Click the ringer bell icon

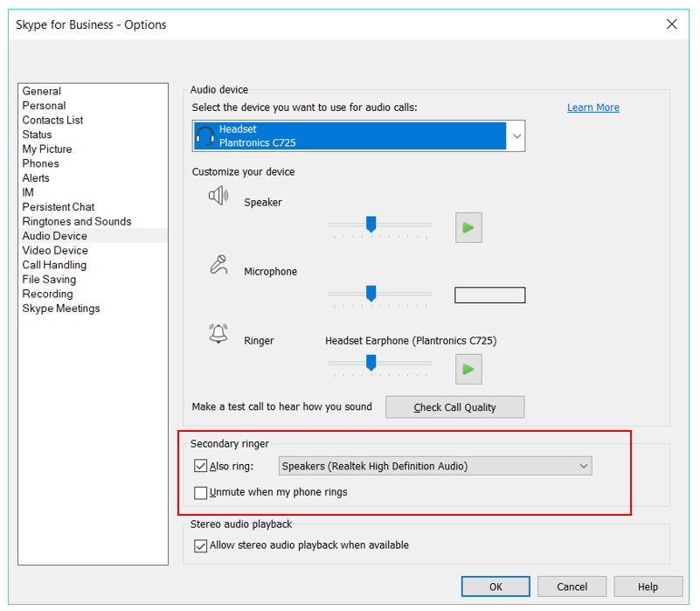(218, 334)
